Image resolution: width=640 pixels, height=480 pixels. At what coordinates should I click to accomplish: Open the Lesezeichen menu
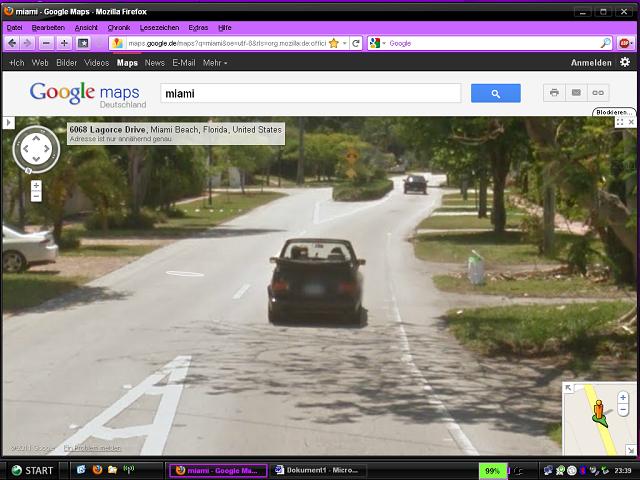click(x=159, y=28)
